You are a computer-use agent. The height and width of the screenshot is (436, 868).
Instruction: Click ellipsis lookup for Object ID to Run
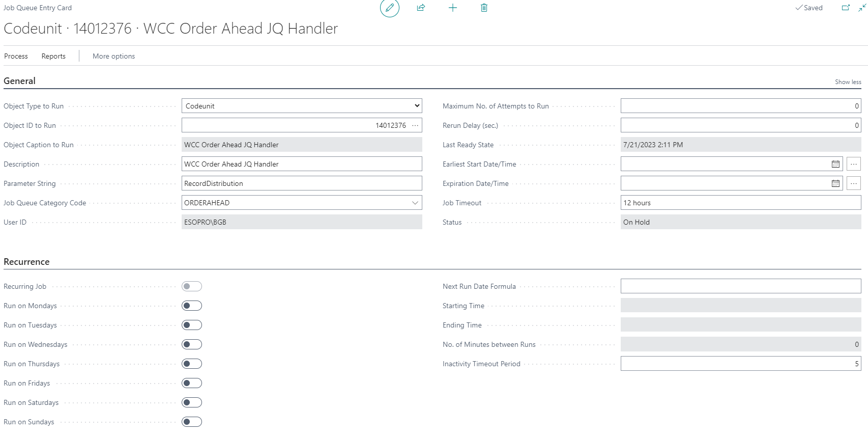coord(415,125)
